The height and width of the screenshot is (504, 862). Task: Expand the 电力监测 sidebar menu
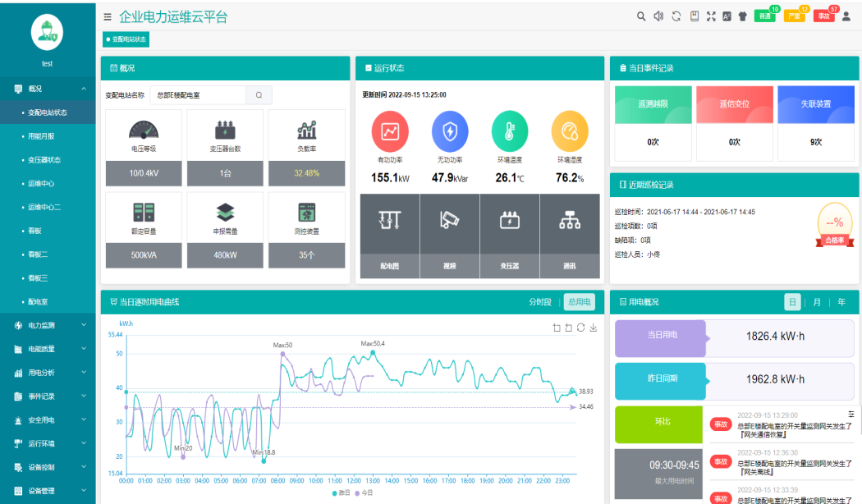[x=48, y=325]
